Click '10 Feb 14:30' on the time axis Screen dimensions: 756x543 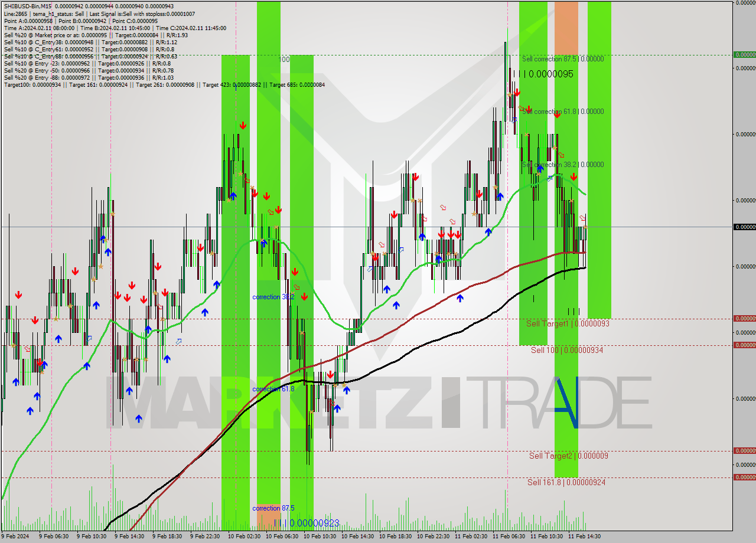pos(357,537)
